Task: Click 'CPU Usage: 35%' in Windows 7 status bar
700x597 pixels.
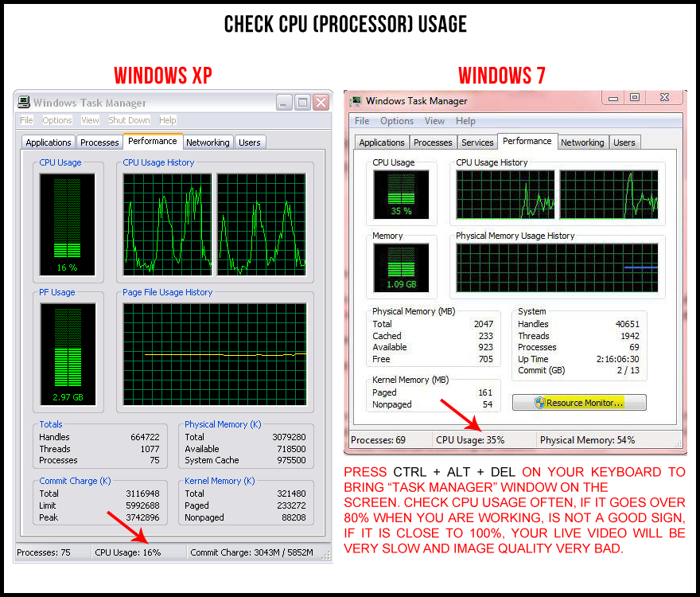Action: click(470, 440)
